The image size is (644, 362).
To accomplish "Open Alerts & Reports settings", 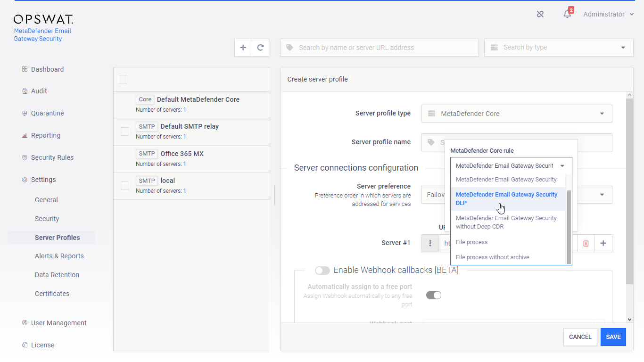I will [59, 256].
